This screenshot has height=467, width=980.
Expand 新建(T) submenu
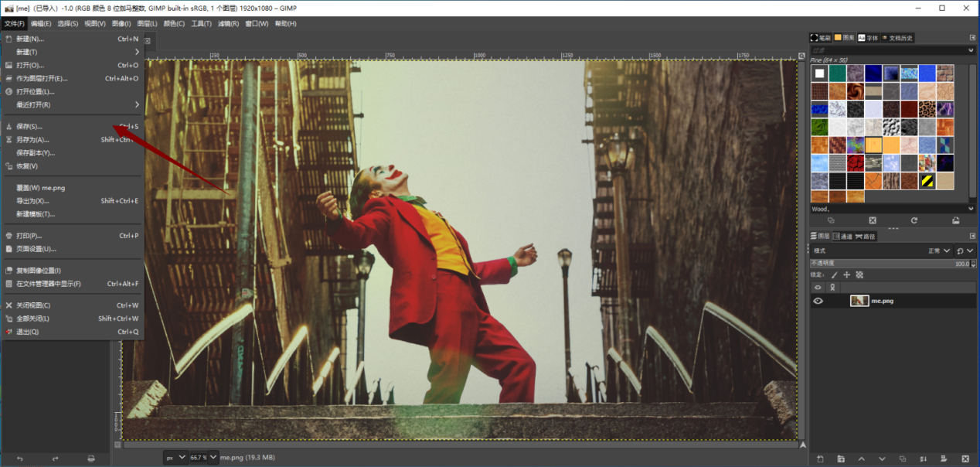72,52
